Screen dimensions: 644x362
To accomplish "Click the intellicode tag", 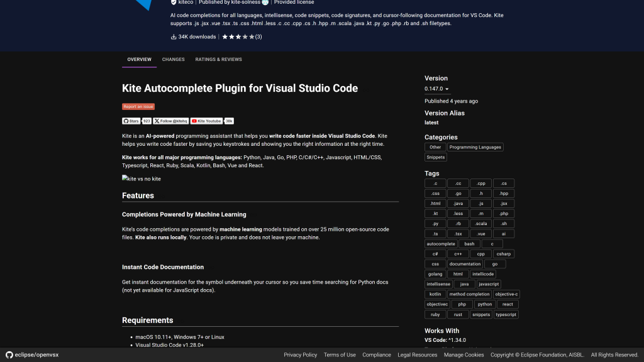I will click(483, 274).
